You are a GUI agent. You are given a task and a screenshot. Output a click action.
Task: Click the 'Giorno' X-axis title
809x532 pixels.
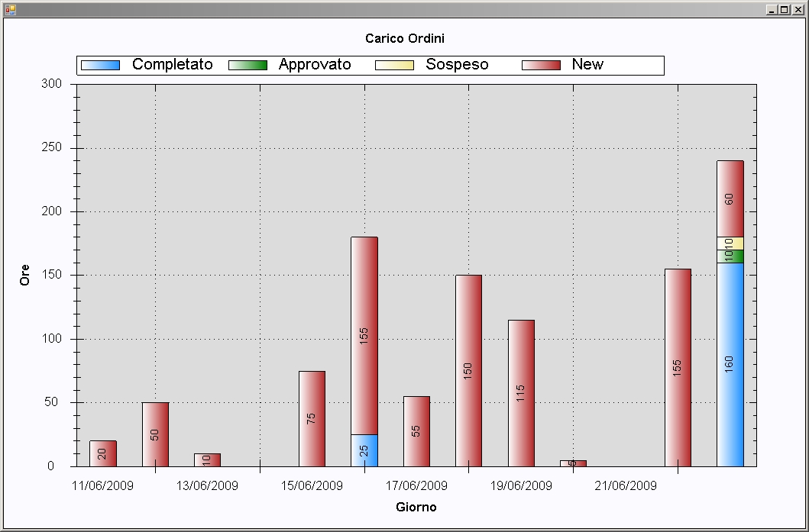(x=416, y=508)
